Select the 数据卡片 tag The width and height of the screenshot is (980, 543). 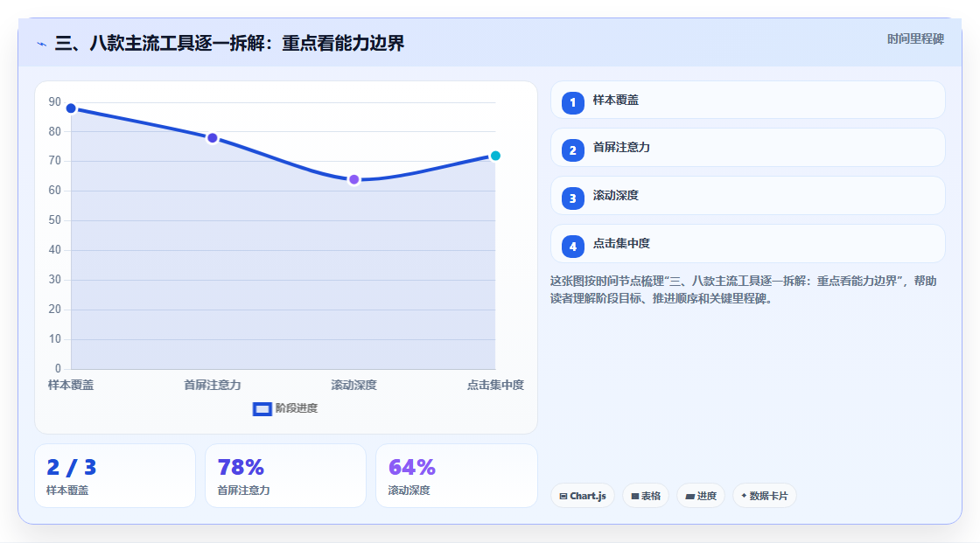(765, 496)
